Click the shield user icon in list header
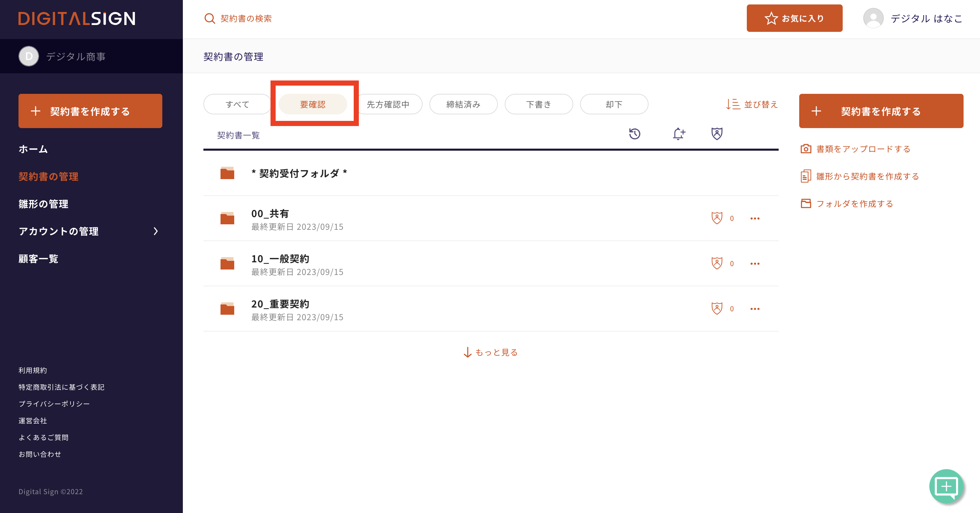 717,134
